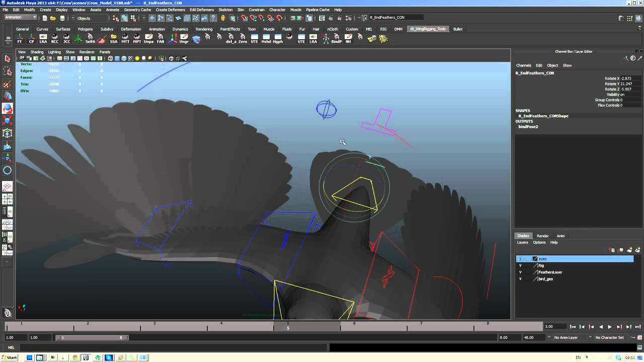The width and height of the screenshot is (644, 362).
Task: Run the BCC shelf script
Action: (x=54, y=39)
